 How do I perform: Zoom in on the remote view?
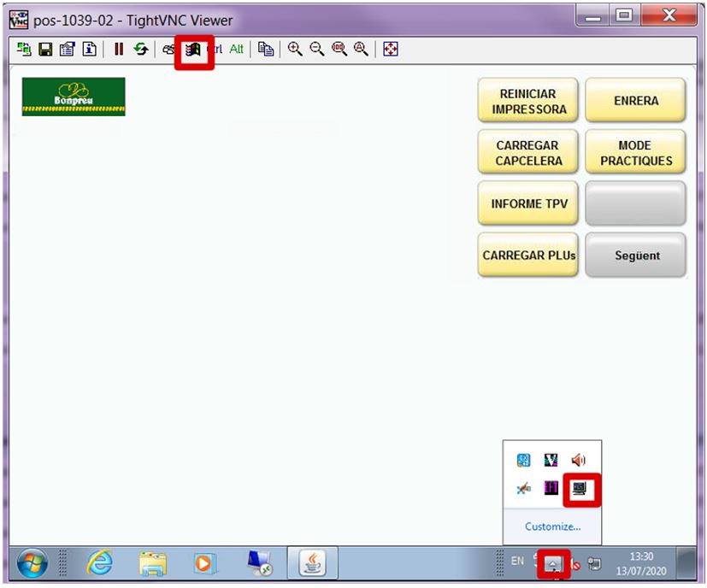click(295, 49)
